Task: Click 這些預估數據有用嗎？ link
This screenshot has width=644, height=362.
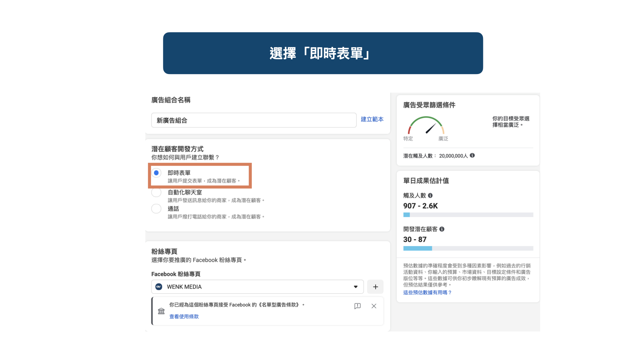Action: 427,293
